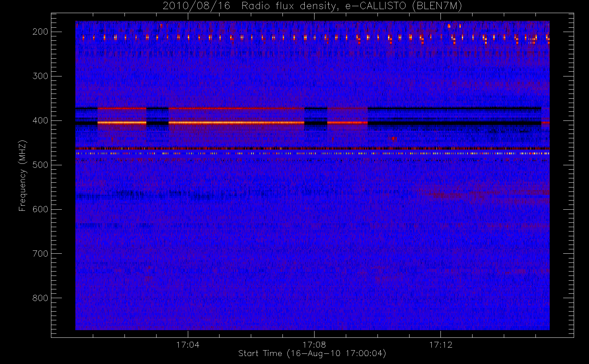Image resolution: width=589 pixels, height=364 pixels.
Task: Click the dotted red interference line near 462 MHz
Action: 312,149
